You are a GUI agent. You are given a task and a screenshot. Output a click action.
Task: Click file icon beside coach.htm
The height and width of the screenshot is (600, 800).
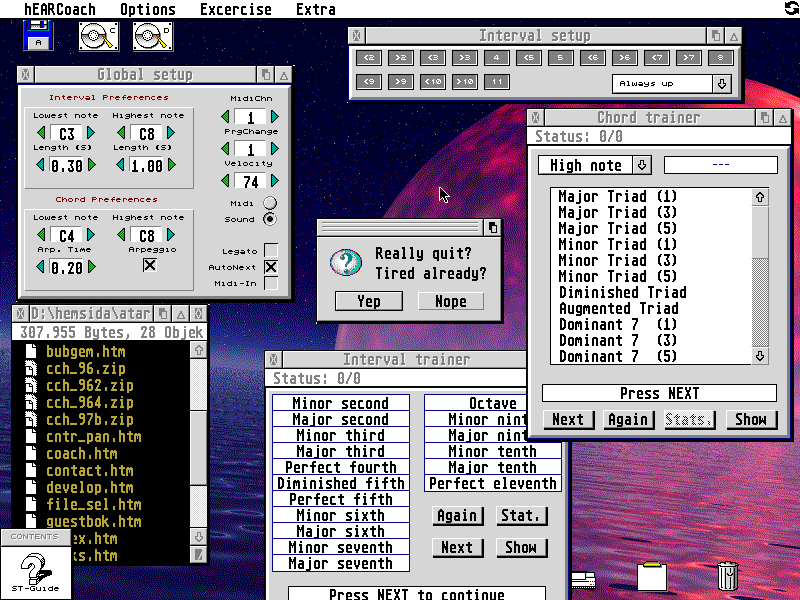(31, 454)
